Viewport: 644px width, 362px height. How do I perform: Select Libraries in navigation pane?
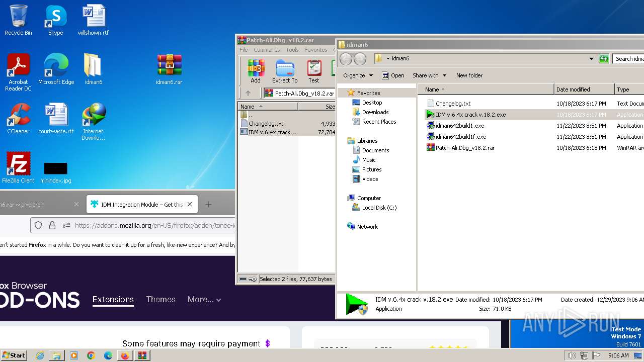coord(367,141)
